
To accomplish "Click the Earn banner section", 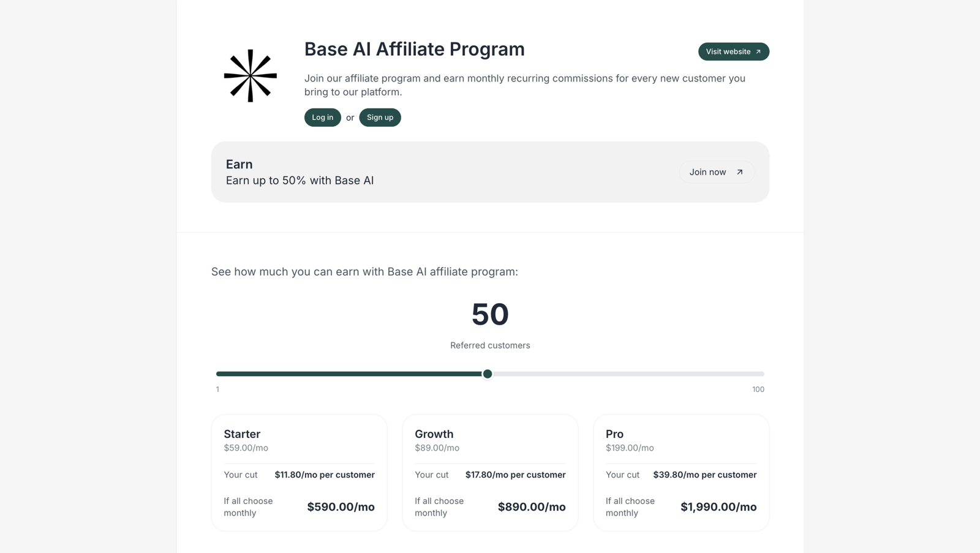I will tap(489, 172).
